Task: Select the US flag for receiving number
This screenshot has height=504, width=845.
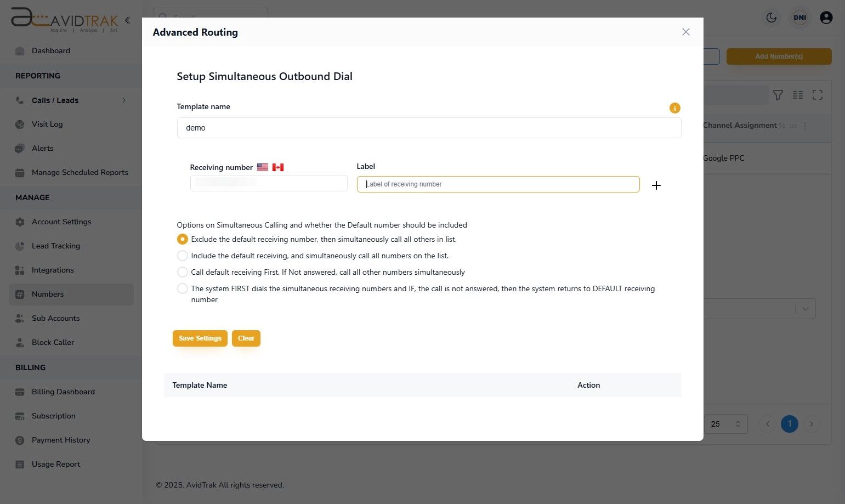Action: coord(262,167)
